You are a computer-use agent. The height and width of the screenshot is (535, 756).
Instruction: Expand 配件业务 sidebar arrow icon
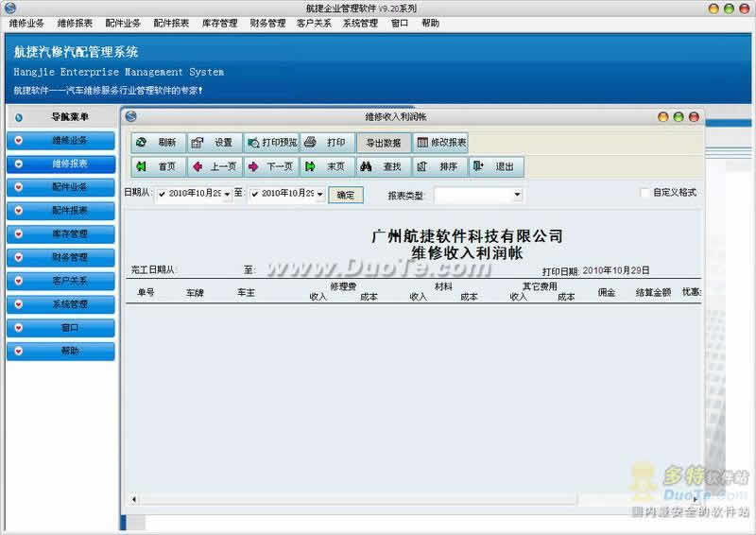point(18,187)
